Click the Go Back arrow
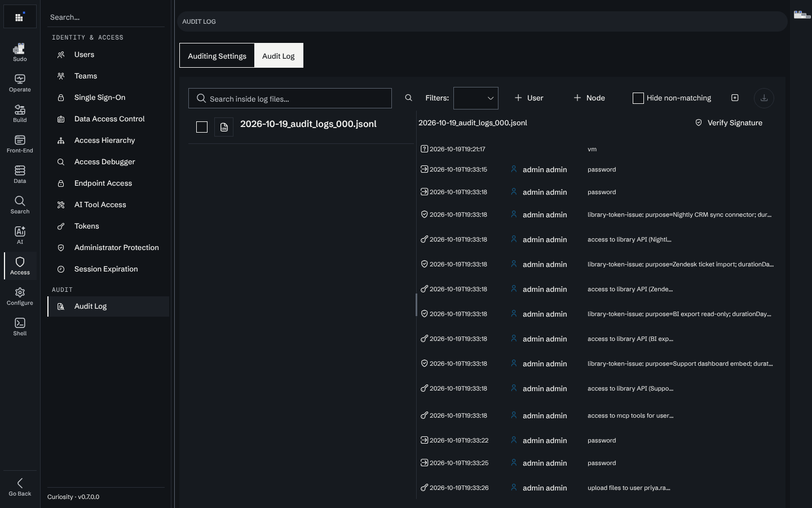 tap(20, 487)
